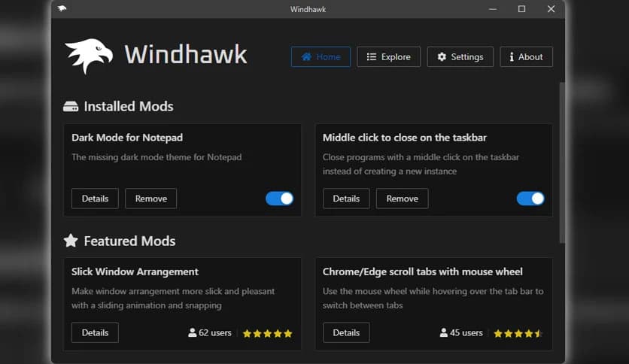This screenshot has width=629, height=364.
Task: Click Chrome/Edge scroll tabs star rating
Action: coord(518,333)
